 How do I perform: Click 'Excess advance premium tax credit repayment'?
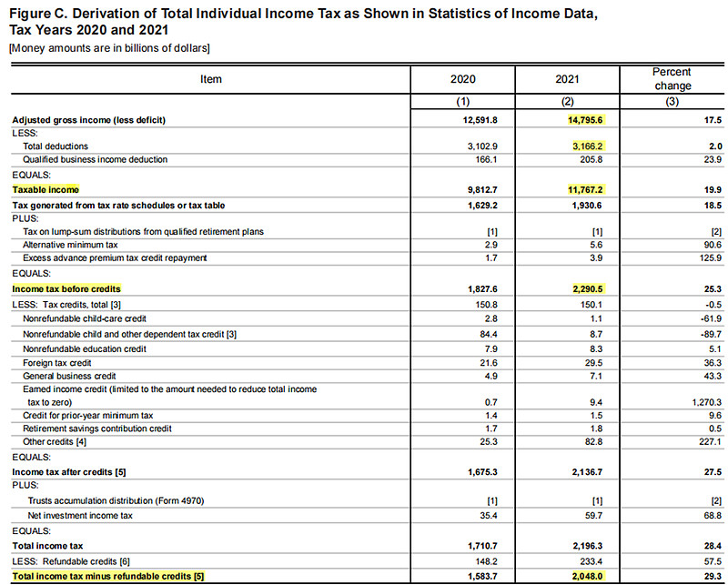click(x=115, y=257)
